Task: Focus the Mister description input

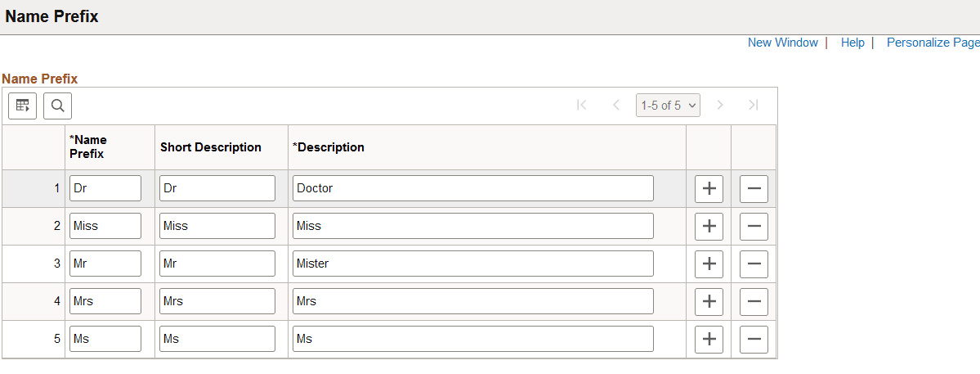Action: [x=472, y=264]
